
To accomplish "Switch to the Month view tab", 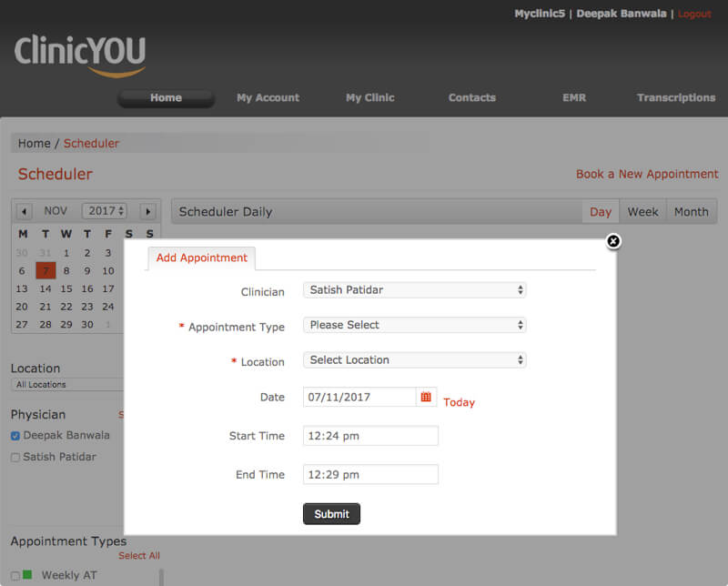I will (691, 212).
